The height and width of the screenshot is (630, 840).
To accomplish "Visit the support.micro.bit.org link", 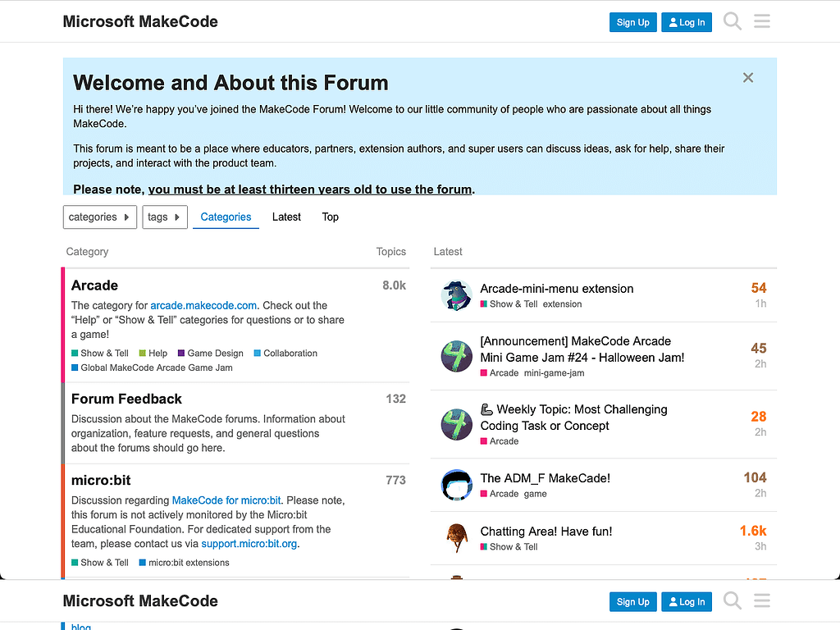I will (x=249, y=543).
